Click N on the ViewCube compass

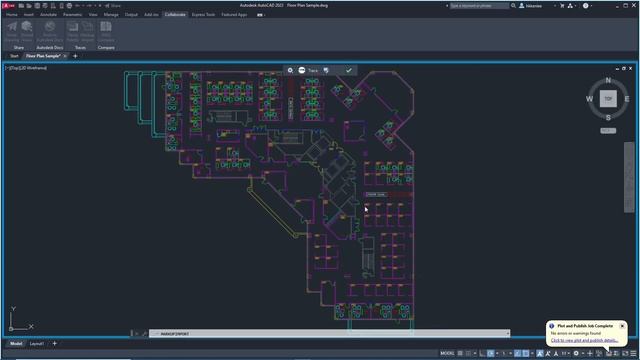pos(608,80)
